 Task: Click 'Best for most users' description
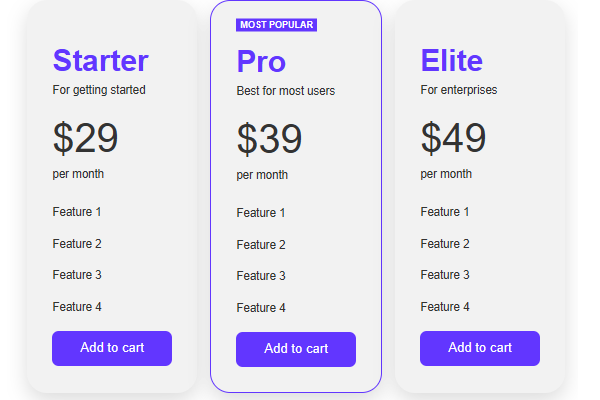click(285, 91)
